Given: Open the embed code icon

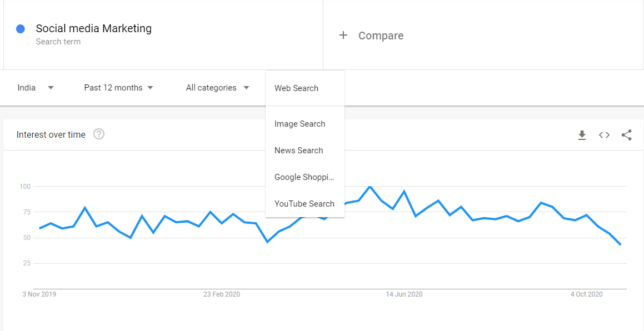Looking at the screenshot, I should 604,135.
